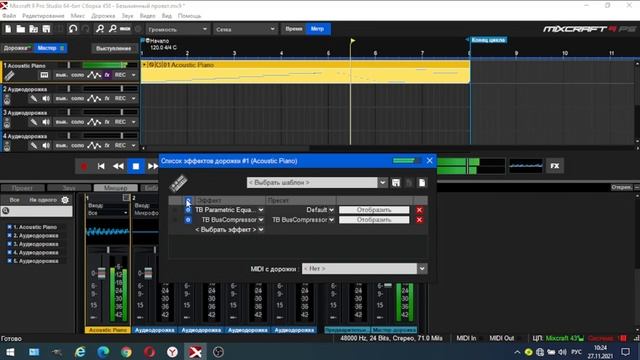This screenshot has height=360, width=640.
Task: Create a new project via toolbar icon
Action: [8, 29]
